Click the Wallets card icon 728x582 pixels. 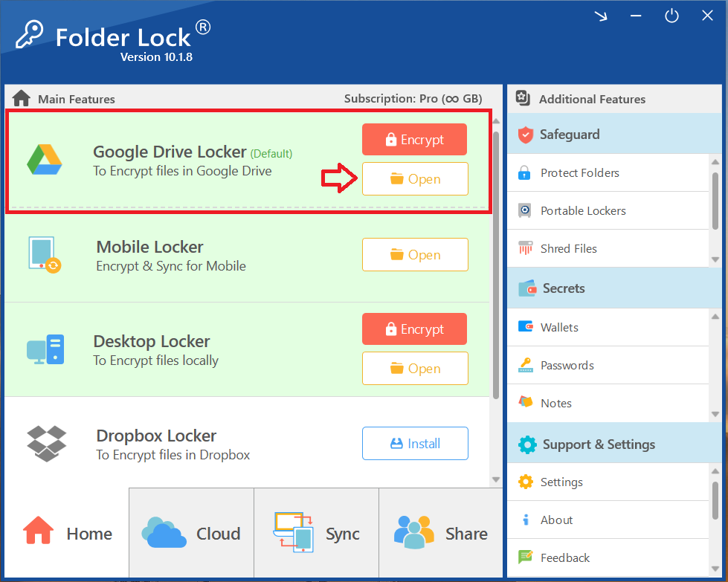tap(526, 326)
